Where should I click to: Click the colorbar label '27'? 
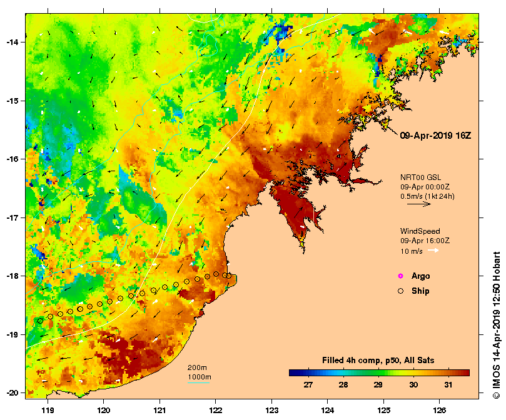tap(308, 385)
